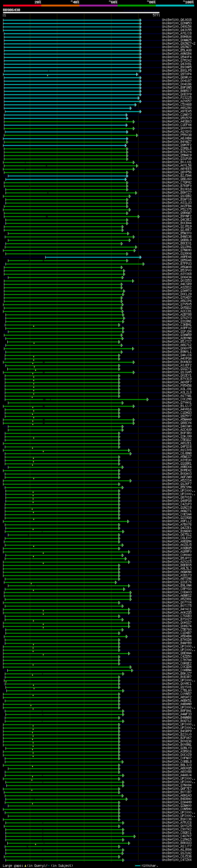Select hit UniRef100_Q6J6X8
The width and height of the screenshot is (197, 868).
tap(177, 20)
